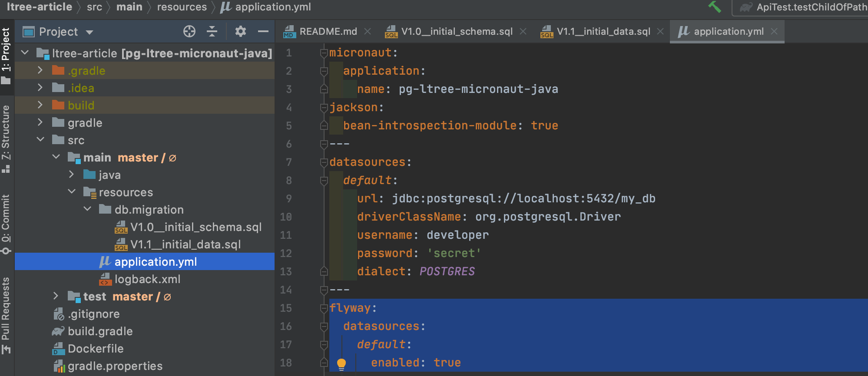Expand the .idea folder
Viewport: 868px width, 376px height.
40,87
